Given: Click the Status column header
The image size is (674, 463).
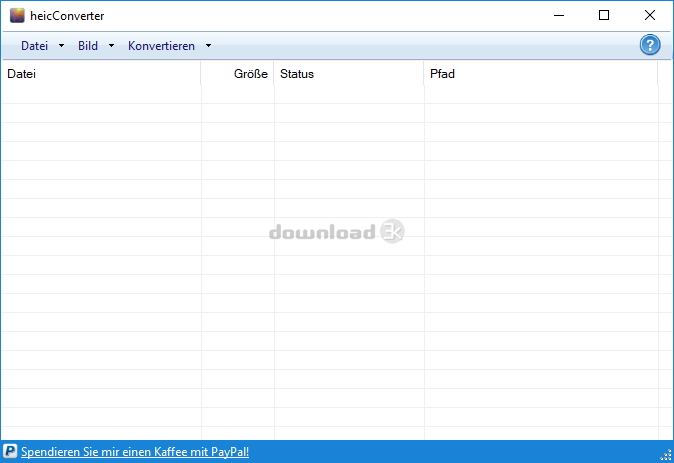Looking at the screenshot, I should click(348, 74).
